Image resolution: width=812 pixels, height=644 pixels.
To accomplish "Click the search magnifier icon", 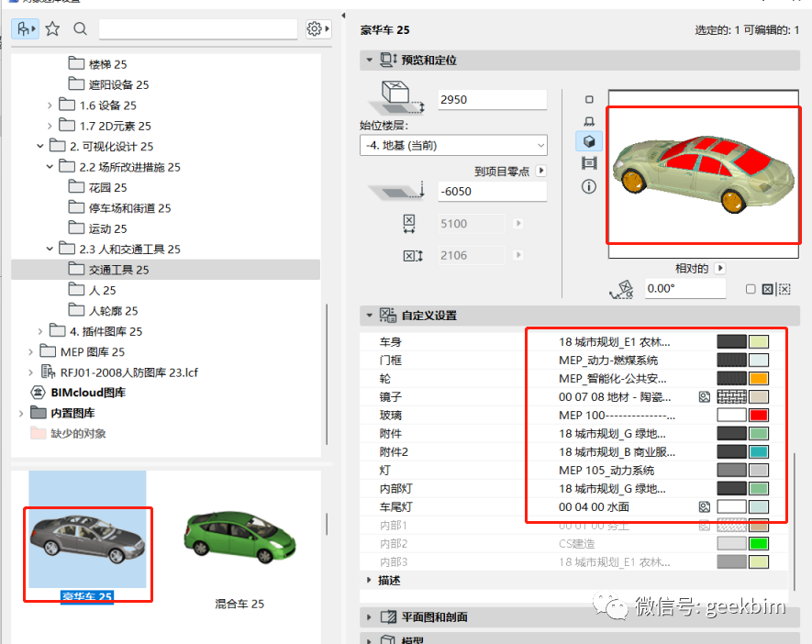I will coord(80,28).
